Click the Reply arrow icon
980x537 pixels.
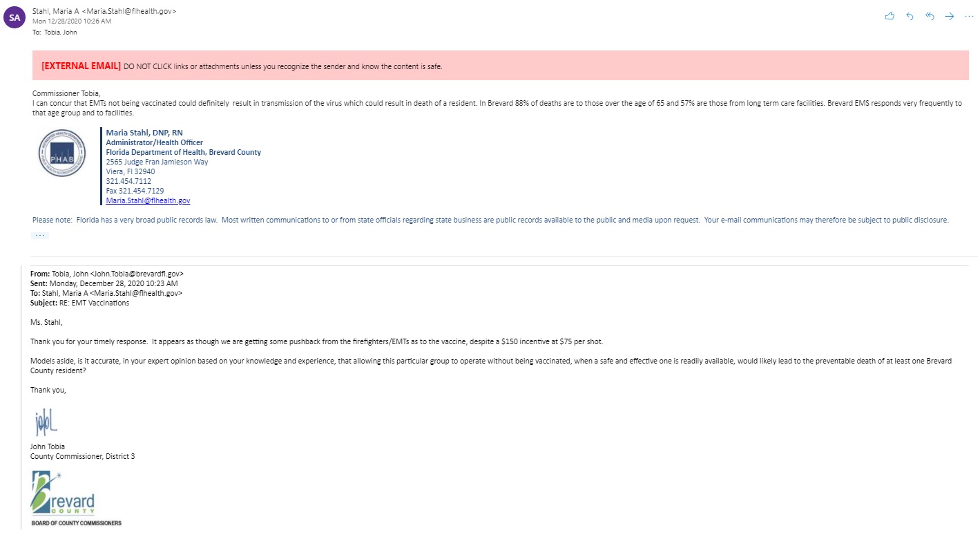click(x=910, y=16)
